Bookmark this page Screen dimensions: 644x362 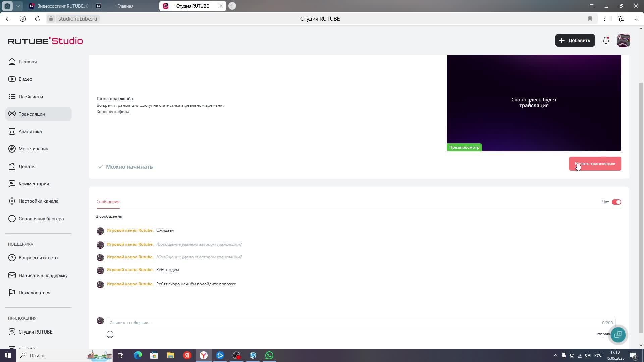pos(590,19)
